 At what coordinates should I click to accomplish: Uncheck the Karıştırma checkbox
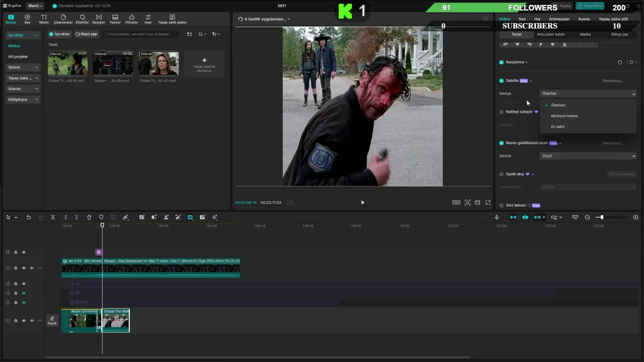(x=501, y=62)
